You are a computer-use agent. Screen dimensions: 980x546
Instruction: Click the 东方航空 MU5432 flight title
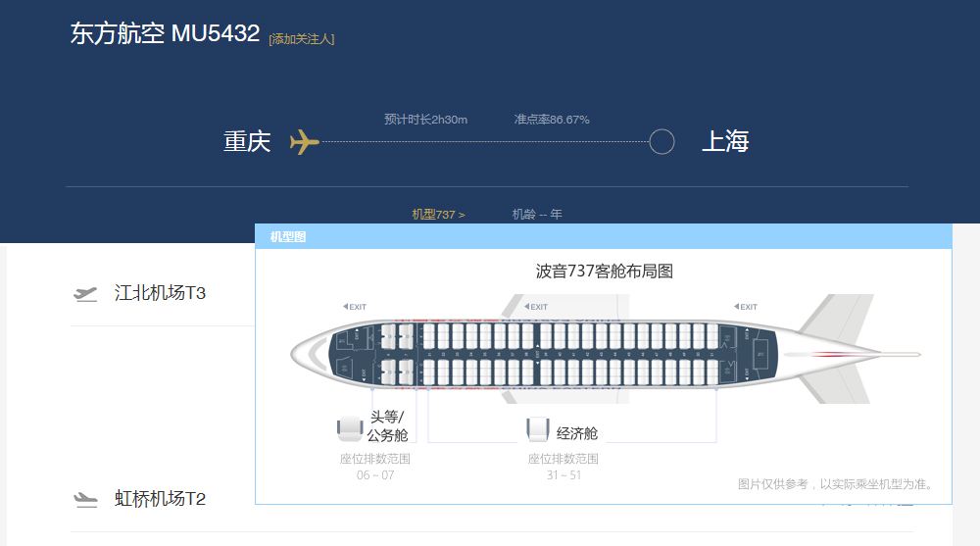point(165,33)
